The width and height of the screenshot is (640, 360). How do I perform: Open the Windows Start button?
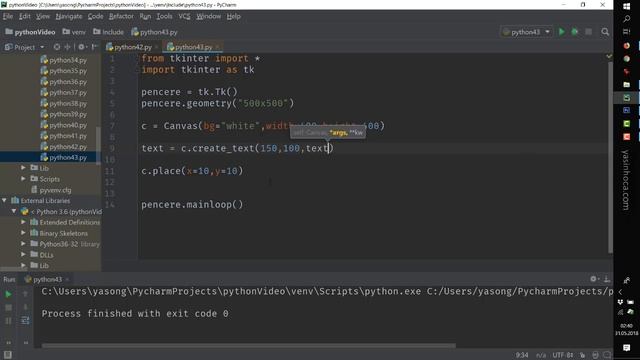pyautogui.click(x=627, y=6)
